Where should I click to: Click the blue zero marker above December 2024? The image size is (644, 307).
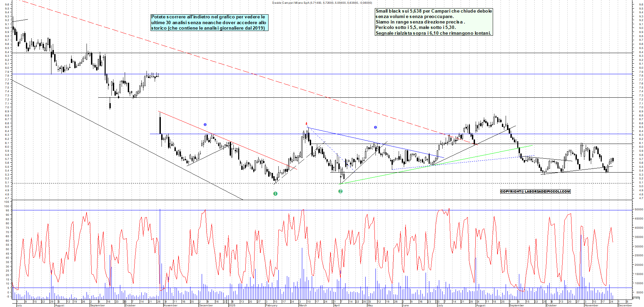point(205,125)
